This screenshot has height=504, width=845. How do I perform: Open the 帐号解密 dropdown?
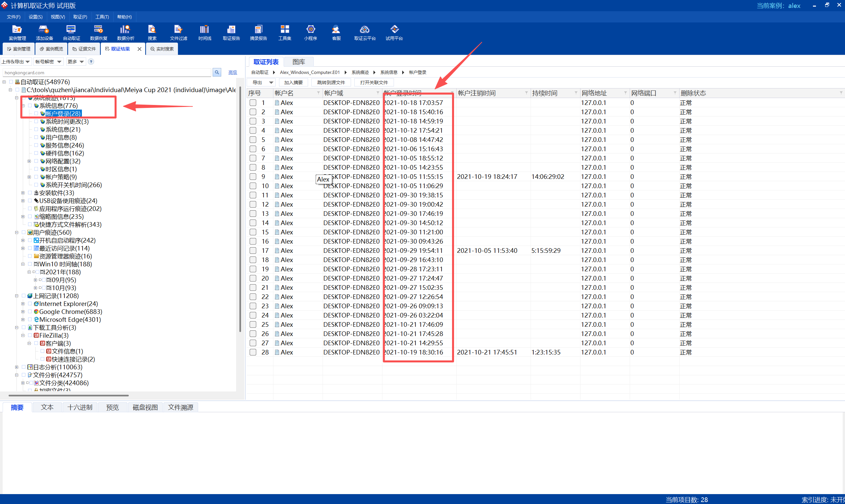pyautogui.click(x=48, y=62)
